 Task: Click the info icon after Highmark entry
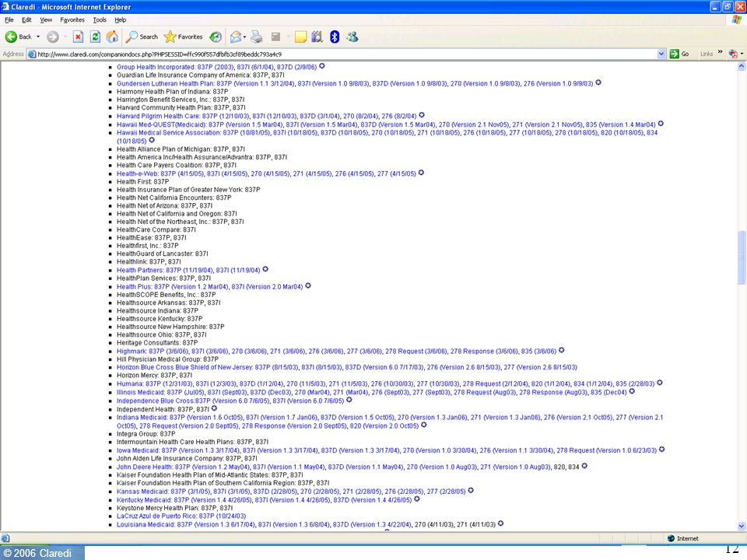[562, 351]
